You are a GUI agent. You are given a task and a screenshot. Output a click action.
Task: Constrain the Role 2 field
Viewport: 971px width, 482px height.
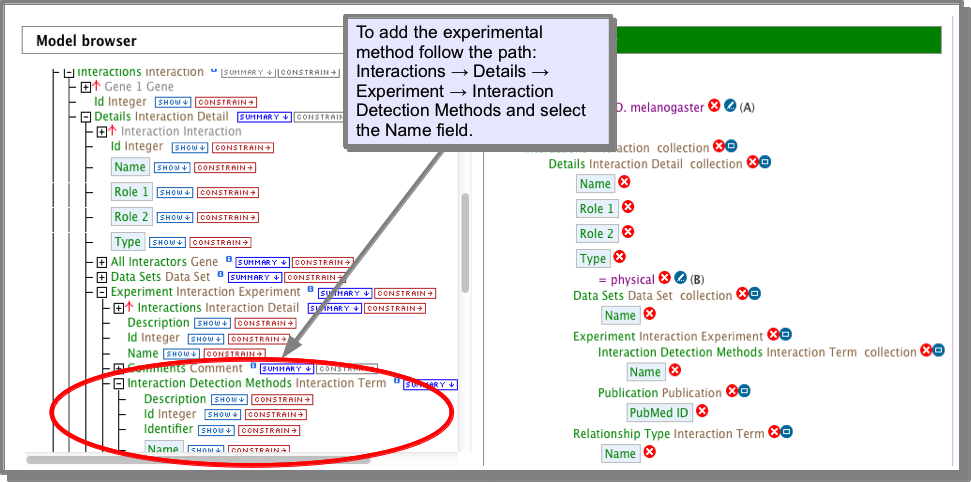click(x=228, y=217)
